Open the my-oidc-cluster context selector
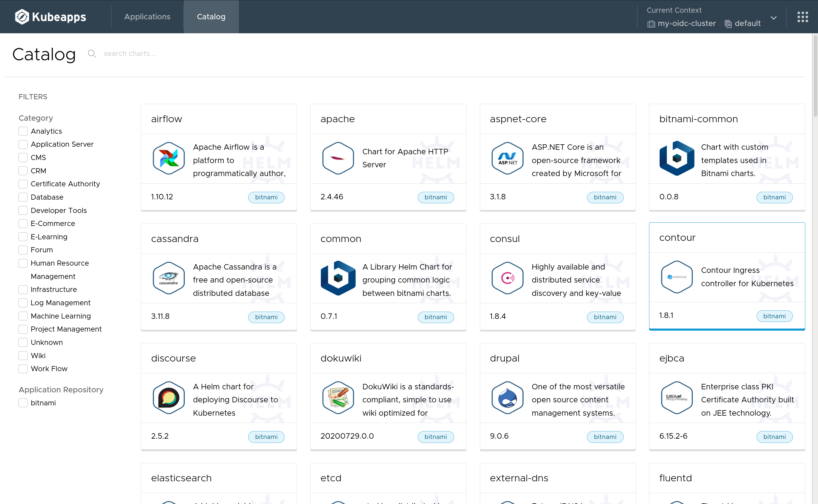Viewport: 818px width, 504px height. [x=682, y=24]
